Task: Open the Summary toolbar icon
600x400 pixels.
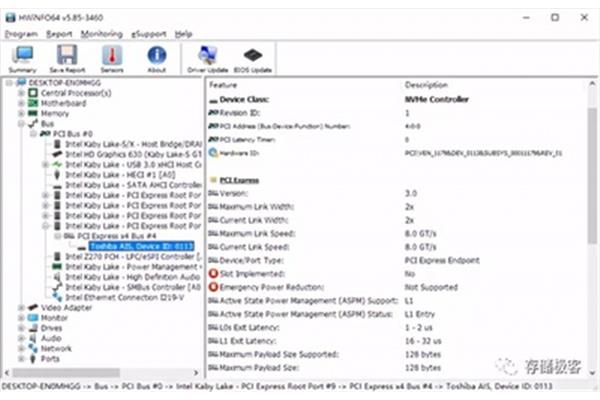Action: pyautogui.click(x=23, y=59)
